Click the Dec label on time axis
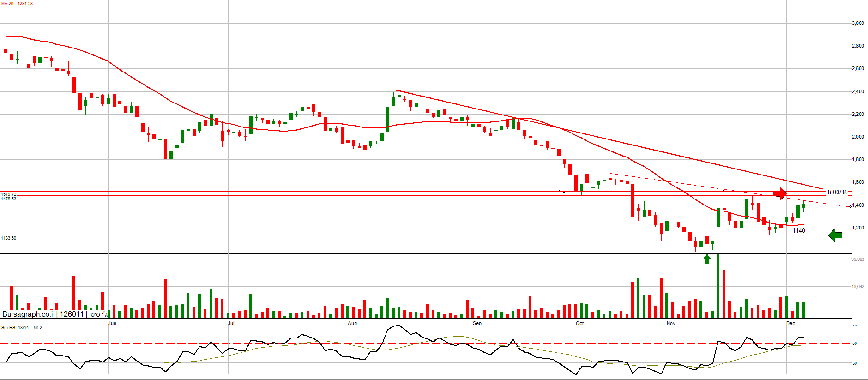868x380 pixels. (790, 323)
